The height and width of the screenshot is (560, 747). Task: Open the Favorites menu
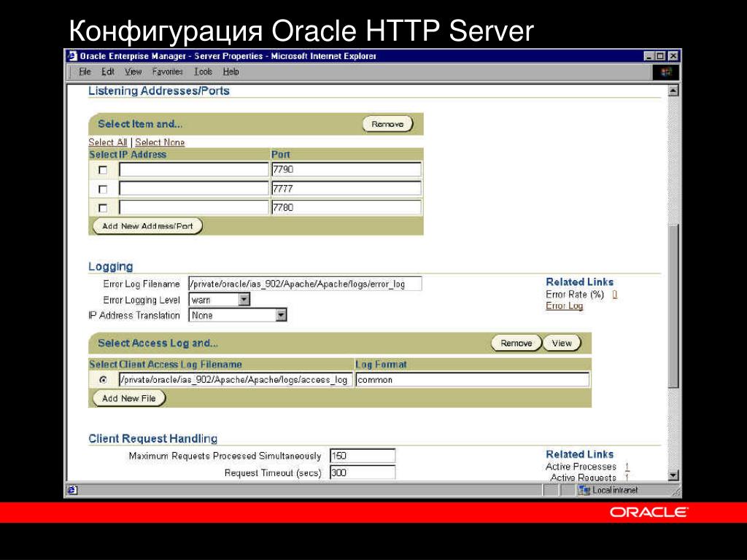(167, 72)
